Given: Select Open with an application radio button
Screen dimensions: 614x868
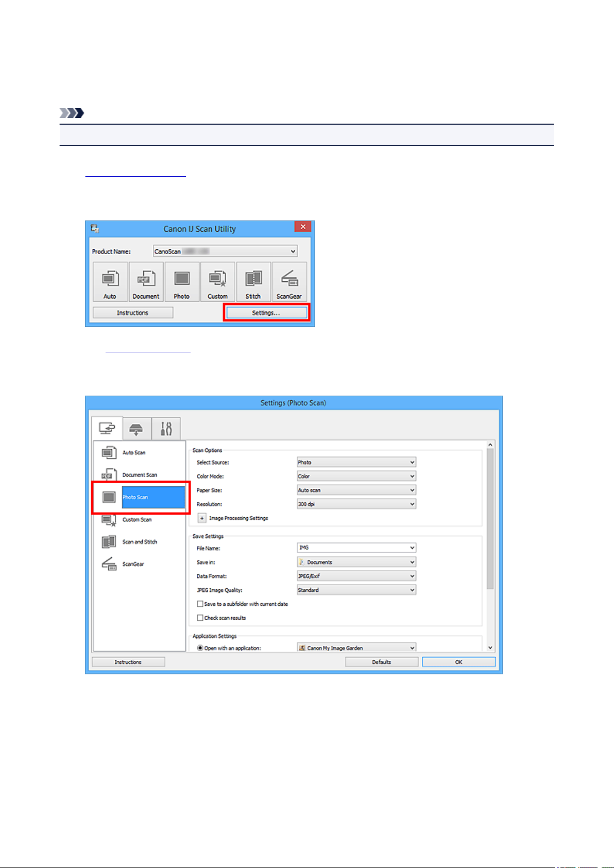Looking at the screenshot, I should tap(200, 648).
